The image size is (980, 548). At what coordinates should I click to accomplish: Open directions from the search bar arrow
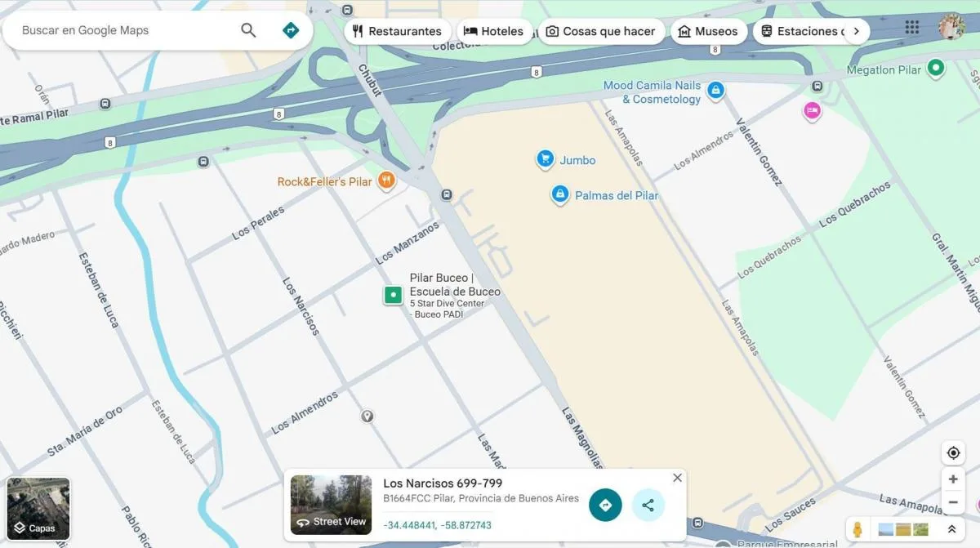tap(291, 31)
